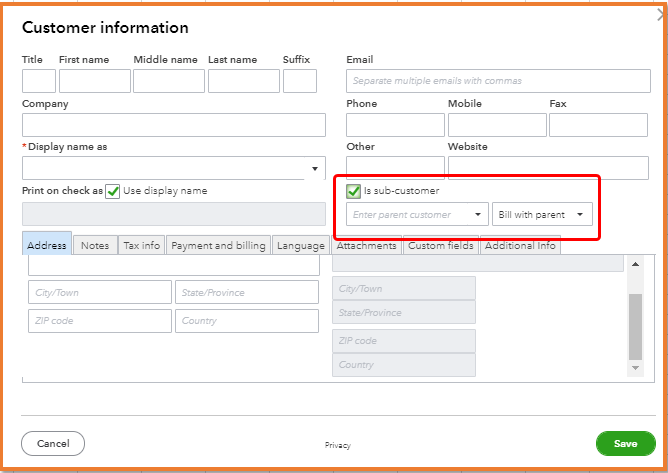Open the Attachments tab
The image size is (668, 473).
(366, 246)
